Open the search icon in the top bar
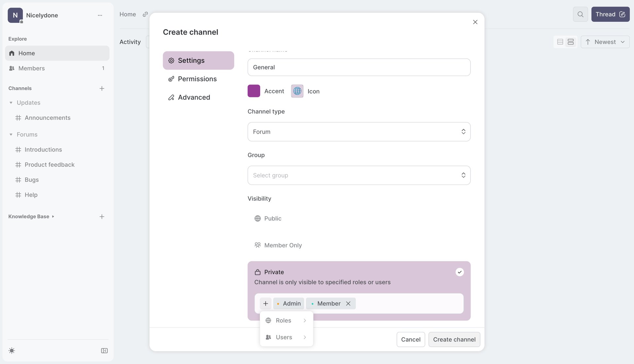634x364 pixels. (x=580, y=14)
